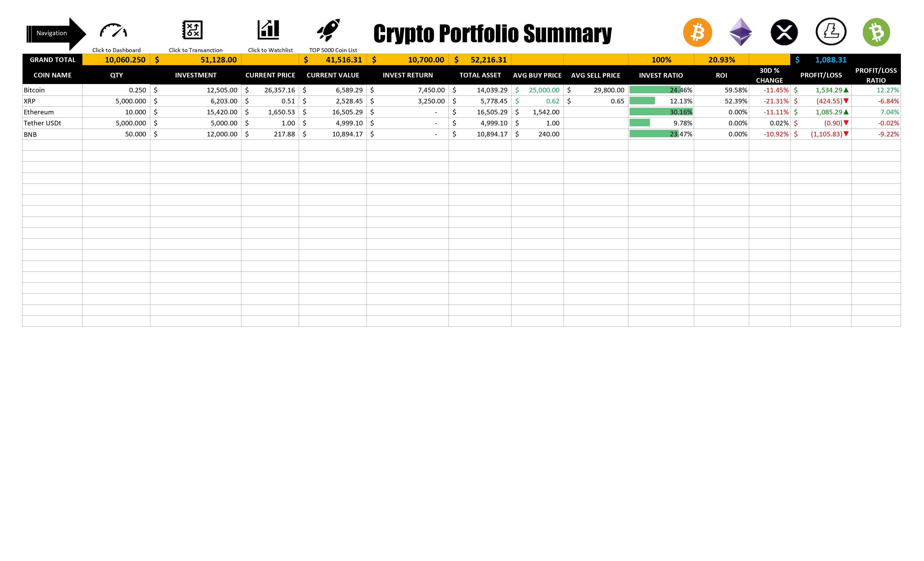Select the CURRENT VALUE column header
Screen dimensions: 924x561
(333, 75)
